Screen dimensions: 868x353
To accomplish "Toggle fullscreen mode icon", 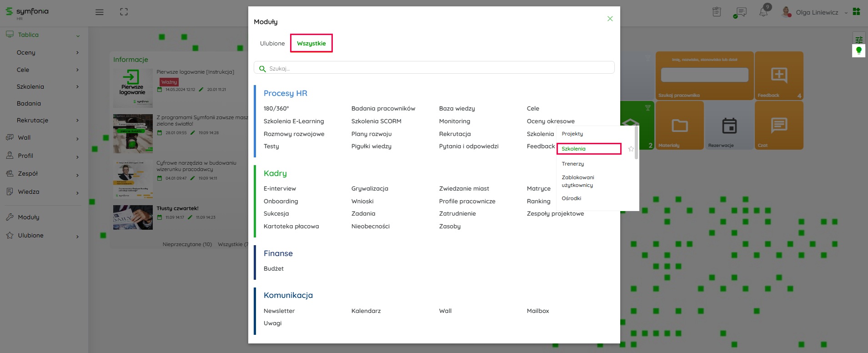I will coord(124,12).
